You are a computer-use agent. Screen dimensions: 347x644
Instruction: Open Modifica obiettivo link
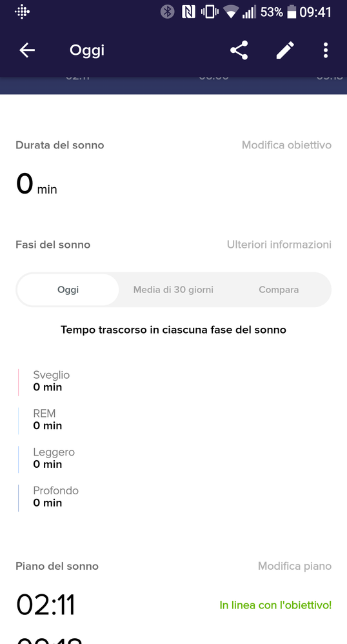click(286, 145)
